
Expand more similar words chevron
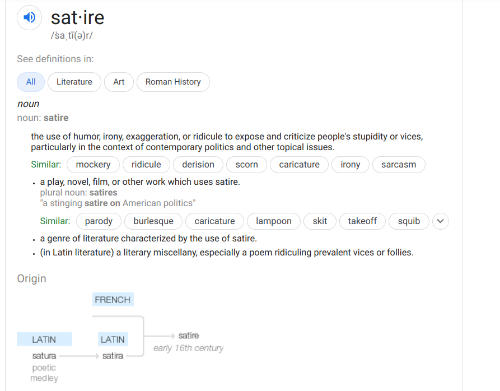point(440,221)
